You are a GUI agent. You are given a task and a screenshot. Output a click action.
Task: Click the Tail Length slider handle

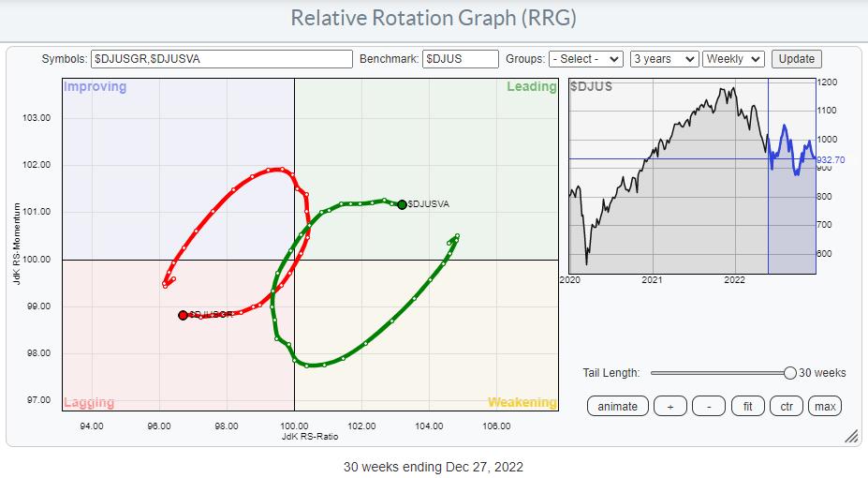790,373
